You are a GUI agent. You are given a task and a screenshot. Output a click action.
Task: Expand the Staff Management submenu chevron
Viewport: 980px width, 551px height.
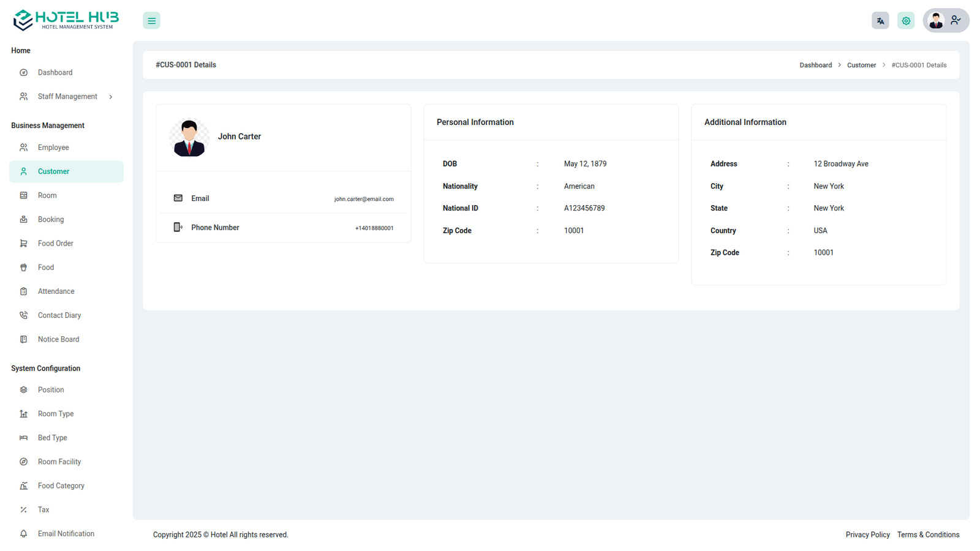coord(111,97)
